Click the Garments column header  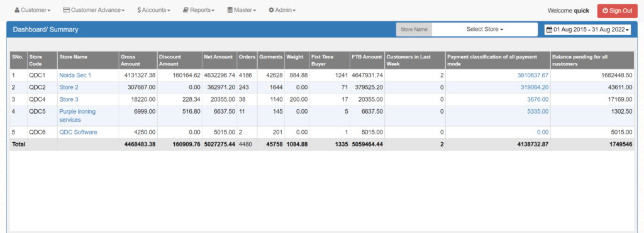271,60
